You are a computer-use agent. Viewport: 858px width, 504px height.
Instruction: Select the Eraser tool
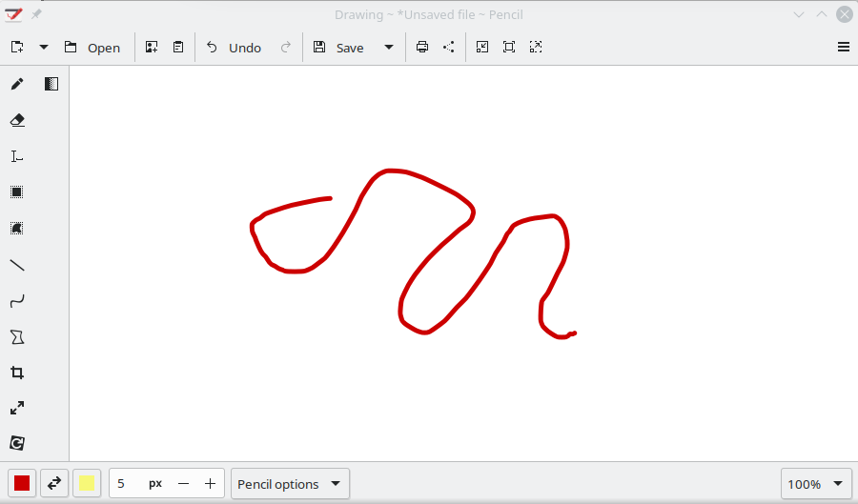[17, 120]
